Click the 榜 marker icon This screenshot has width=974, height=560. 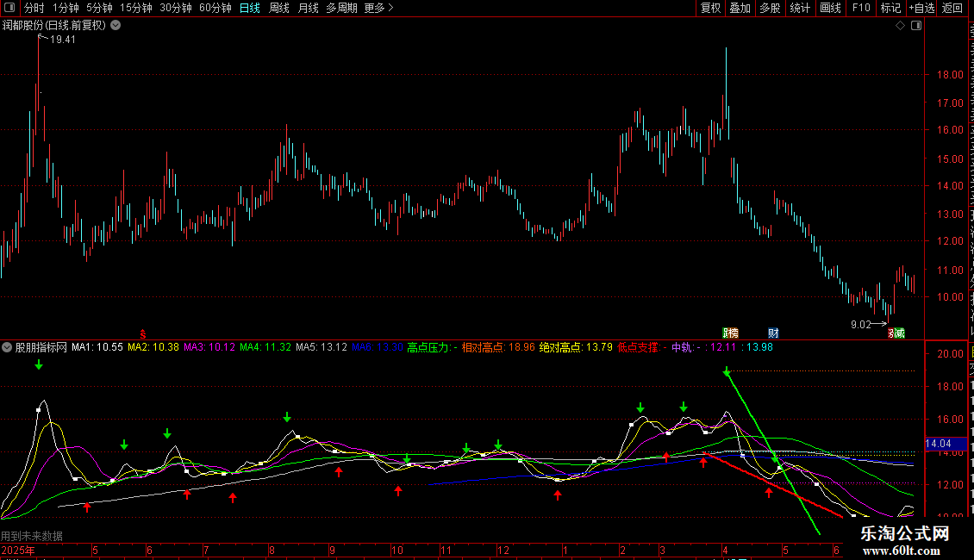[734, 333]
